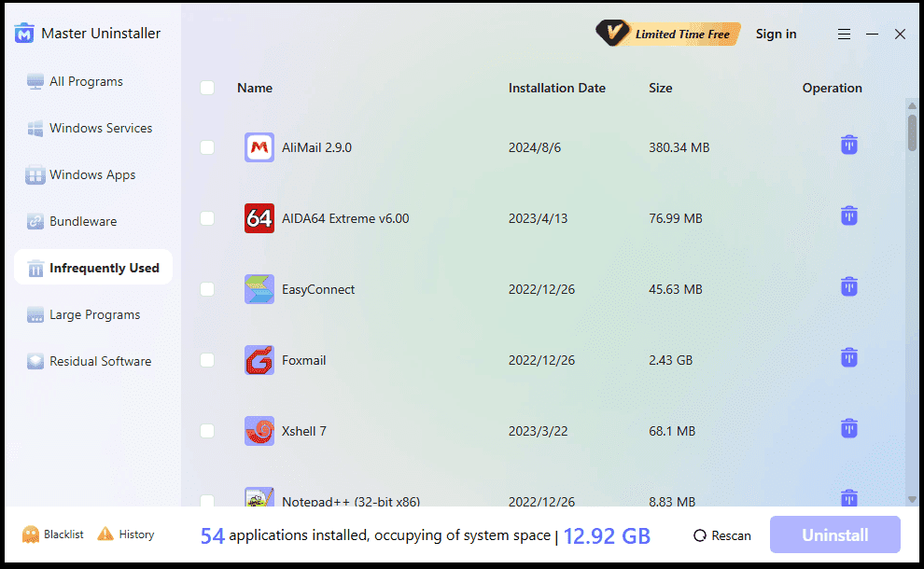Switch to All Programs tab
The width and height of the screenshot is (924, 569).
point(86,81)
